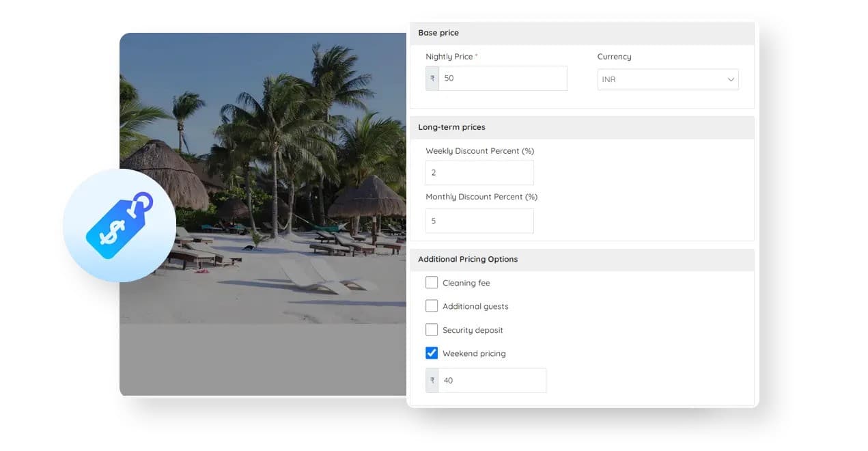Click the rupee symbol in the weekend price field
Screen dimensions: 868x451
(x=432, y=380)
